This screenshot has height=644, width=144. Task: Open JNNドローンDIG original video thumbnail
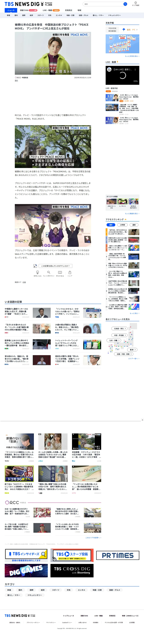[x=112, y=201]
